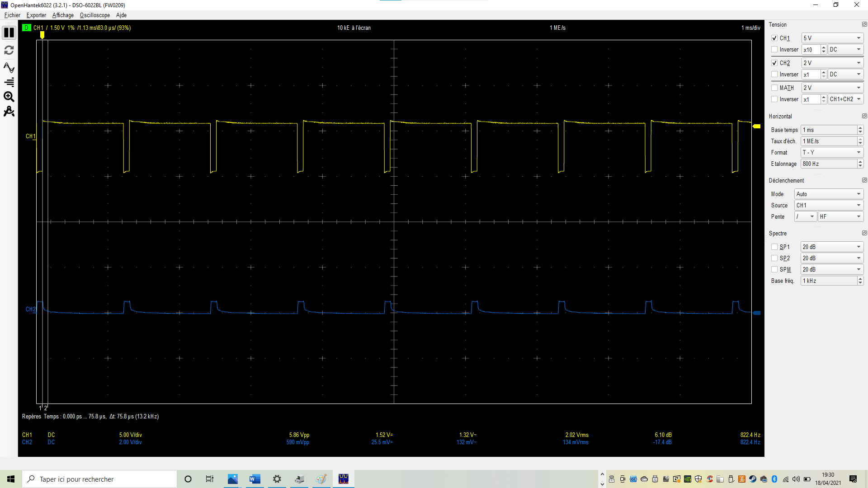This screenshot has height=488, width=868.
Task: Enable the zoom magnifier tool
Action: (9, 97)
